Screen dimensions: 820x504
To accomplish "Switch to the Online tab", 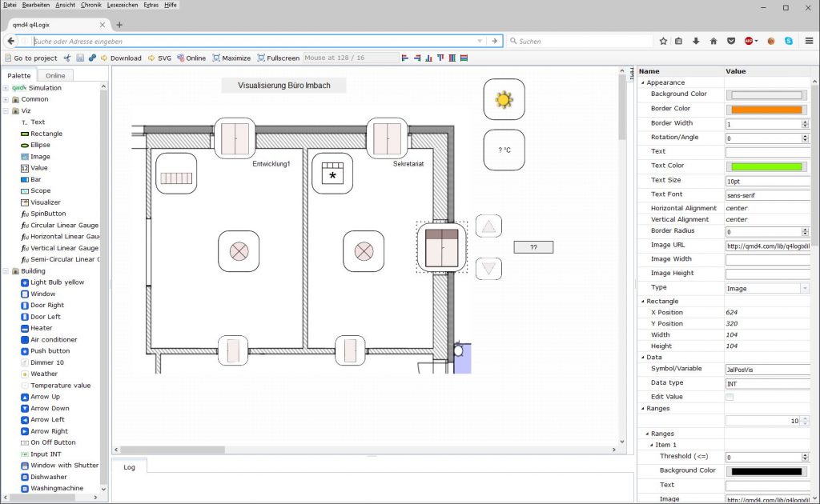I will (55, 75).
